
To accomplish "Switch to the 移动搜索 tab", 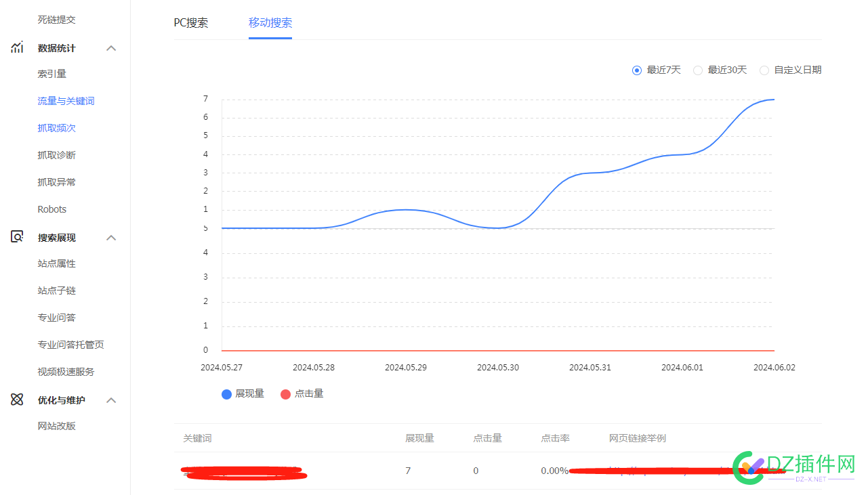I will point(270,22).
